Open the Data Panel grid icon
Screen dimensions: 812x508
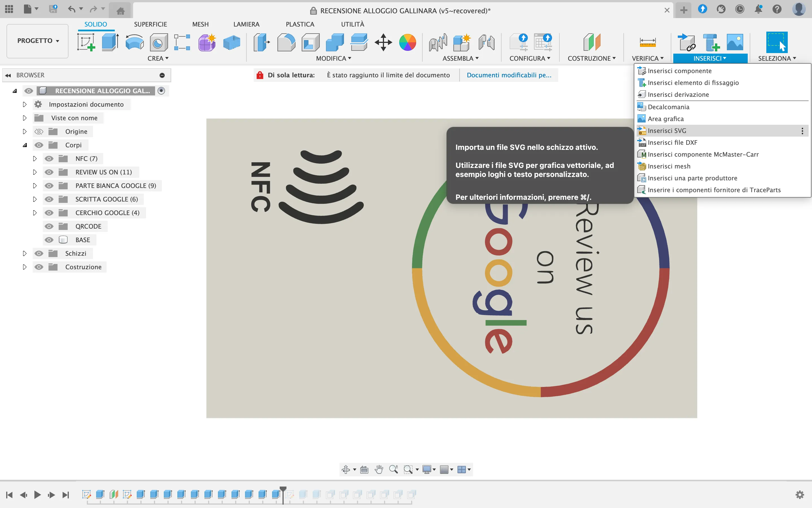point(9,9)
